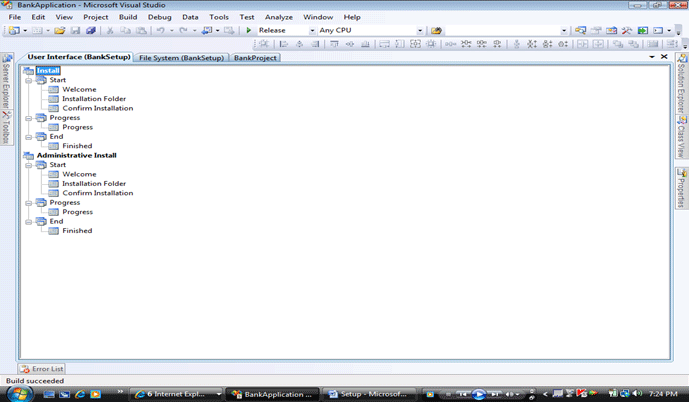Click the Undo arrow icon
The height and width of the screenshot is (402, 689).
tap(161, 30)
